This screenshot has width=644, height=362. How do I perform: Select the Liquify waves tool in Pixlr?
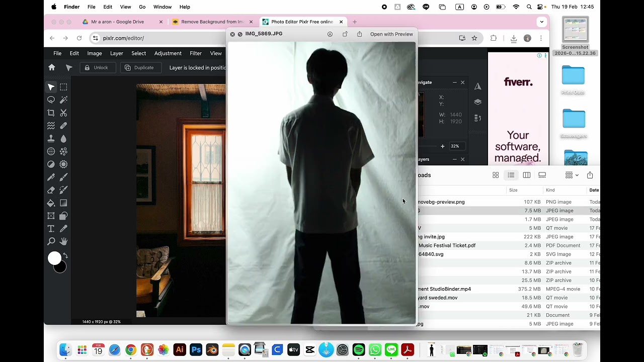pos(51,126)
